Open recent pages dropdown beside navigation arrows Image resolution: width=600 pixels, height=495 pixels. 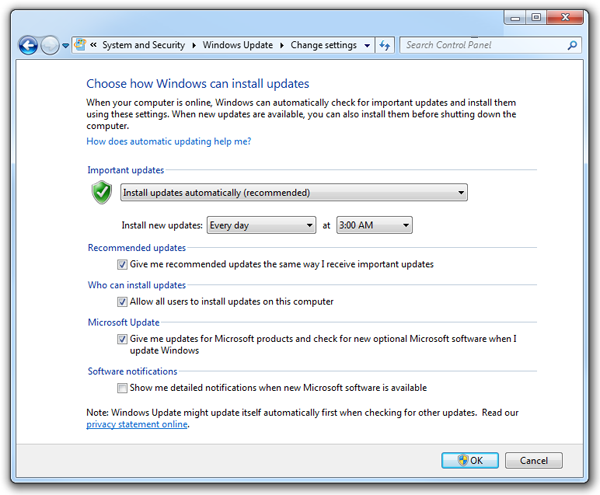[65, 46]
